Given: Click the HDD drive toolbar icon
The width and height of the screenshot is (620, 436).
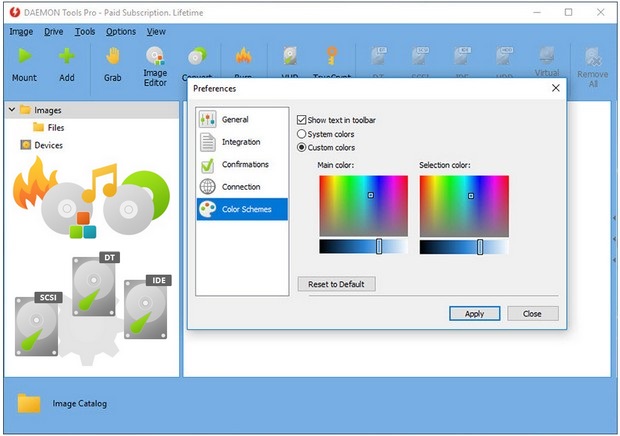Looking at the screenshot, I should click(x=505, y=56).
